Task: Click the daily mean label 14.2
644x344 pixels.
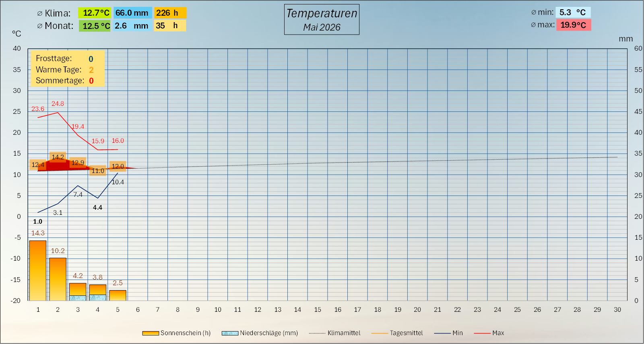Action: pyautogui.click(x=58, y=157)
